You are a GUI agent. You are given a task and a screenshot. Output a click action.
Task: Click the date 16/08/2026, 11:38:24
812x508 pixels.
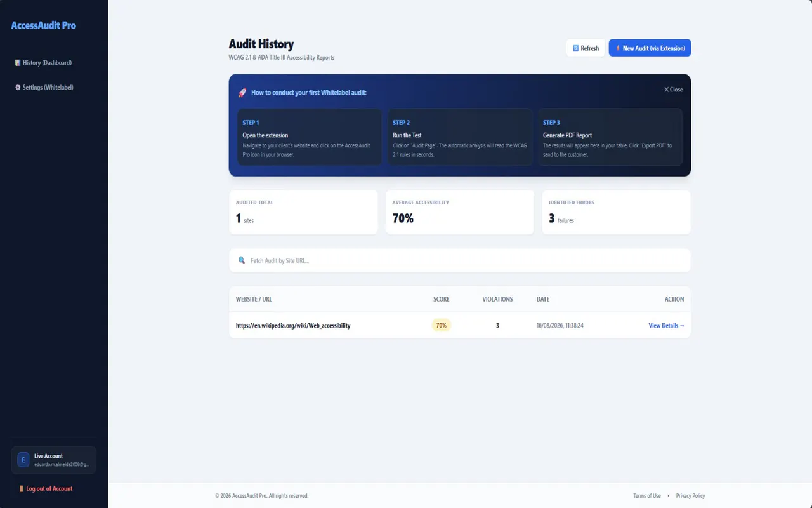pos(560,325)
